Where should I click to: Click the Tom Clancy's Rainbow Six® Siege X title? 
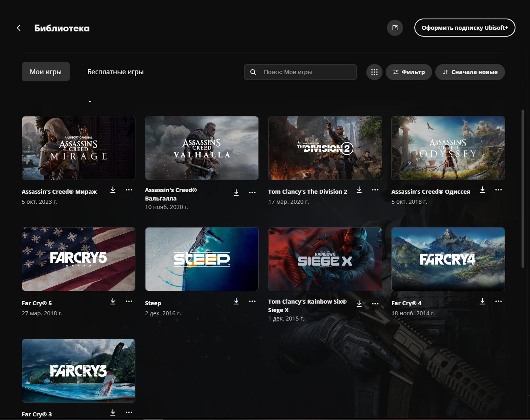308,306
